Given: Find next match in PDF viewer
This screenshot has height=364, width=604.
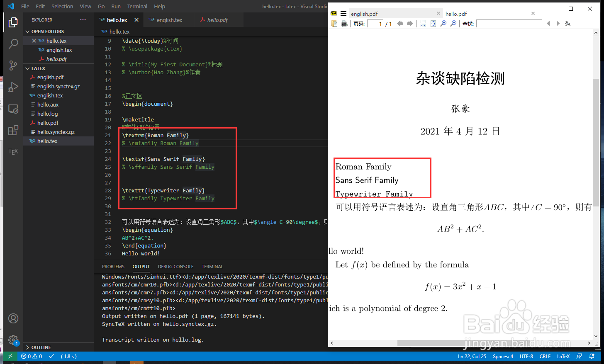Looking at the screenshot, I should click(558, 24).
